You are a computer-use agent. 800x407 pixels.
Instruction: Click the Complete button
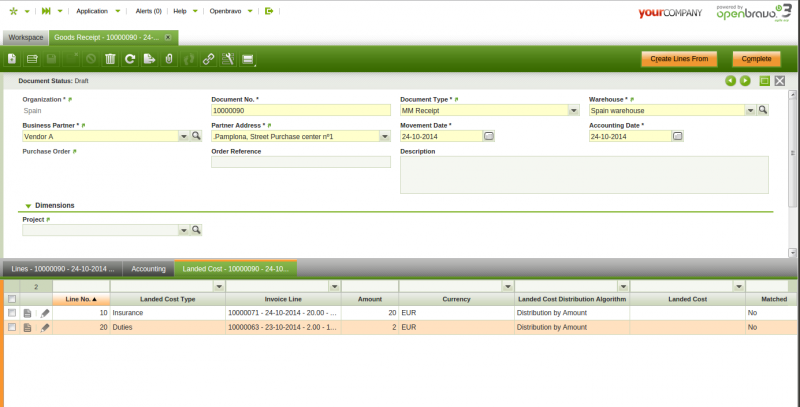tap(756, 60)
